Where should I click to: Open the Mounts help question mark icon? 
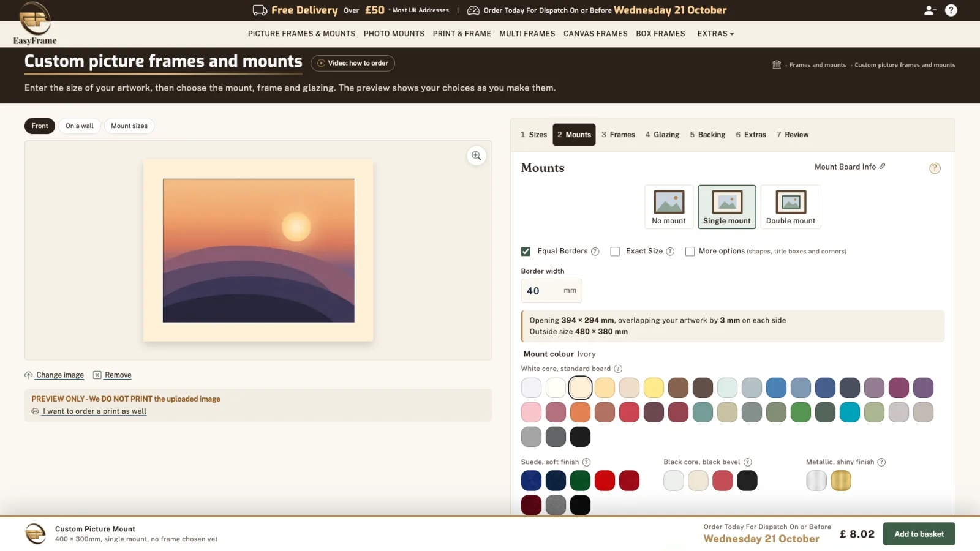[935, 168]
